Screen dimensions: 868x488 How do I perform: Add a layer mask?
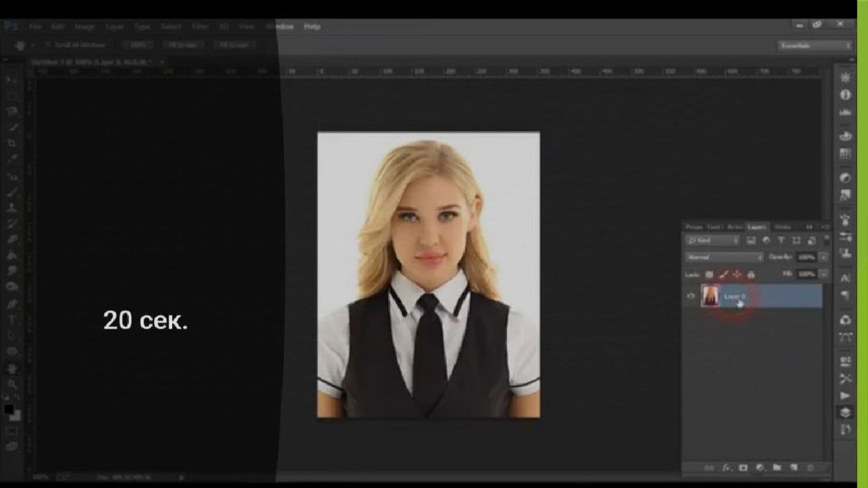743,468
